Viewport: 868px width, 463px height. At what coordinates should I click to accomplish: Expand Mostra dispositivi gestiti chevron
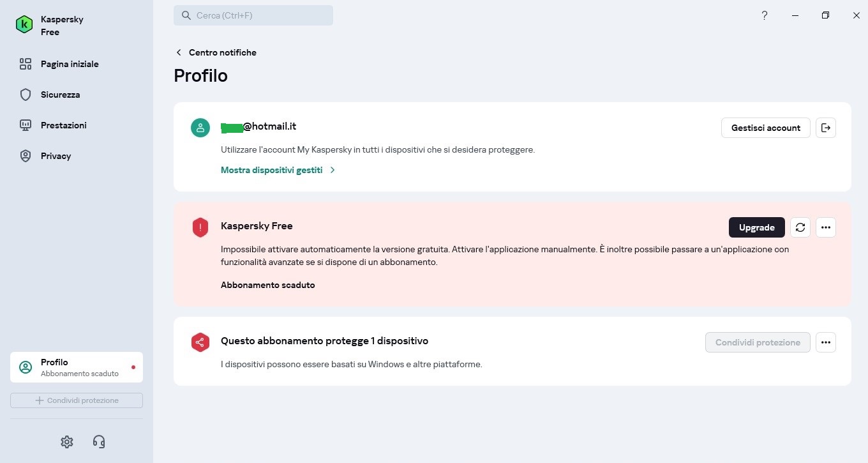click(333, 170)
